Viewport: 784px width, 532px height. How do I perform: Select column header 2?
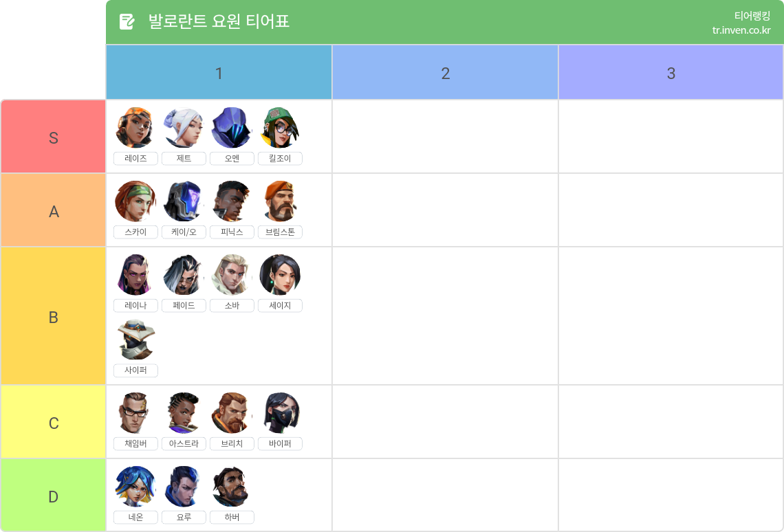coord(445,72)
